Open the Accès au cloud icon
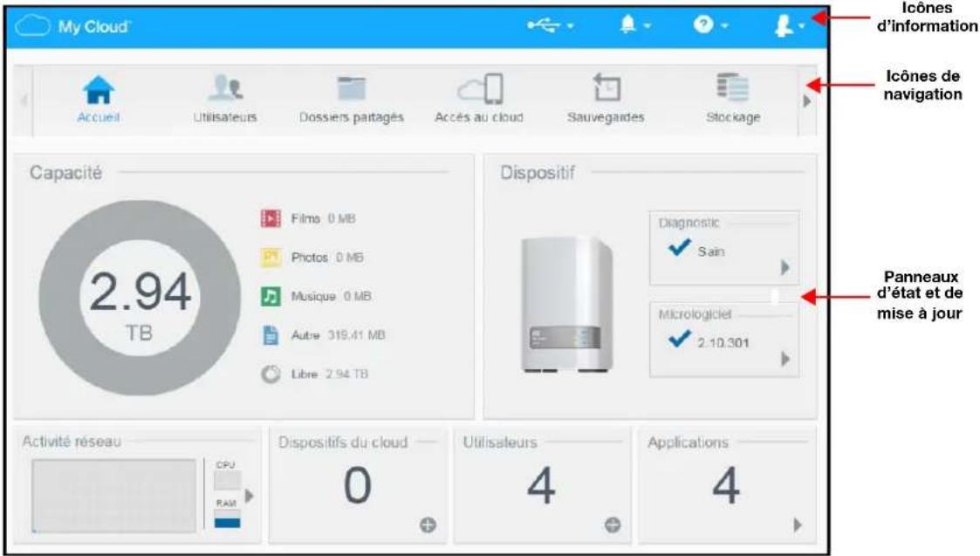Viewport: 980px width, 556px height. (x=479, y=88)
